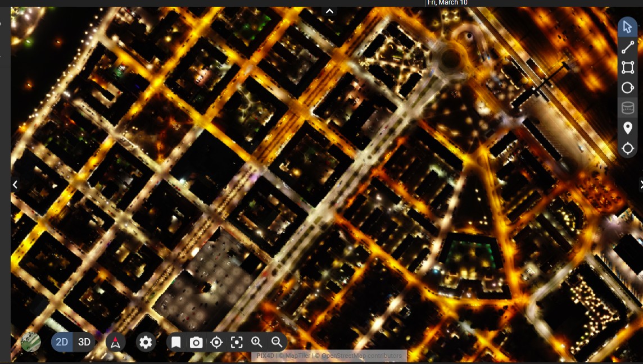Select the crosshair target tool in right toolbar
643x364 pixels.
point(627,149)
